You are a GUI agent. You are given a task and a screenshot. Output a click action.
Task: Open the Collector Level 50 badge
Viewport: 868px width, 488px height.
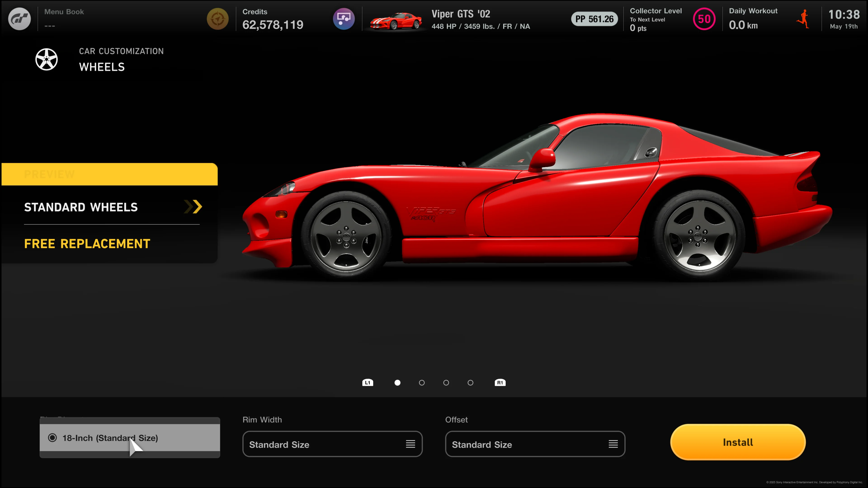[x=704, y=19]
